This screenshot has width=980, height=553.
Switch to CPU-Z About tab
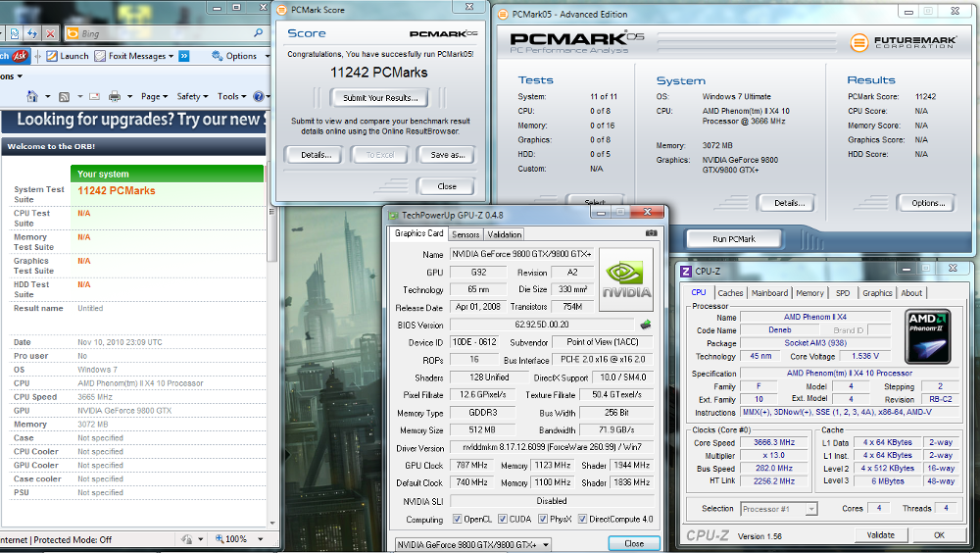(x=911, y=293)
